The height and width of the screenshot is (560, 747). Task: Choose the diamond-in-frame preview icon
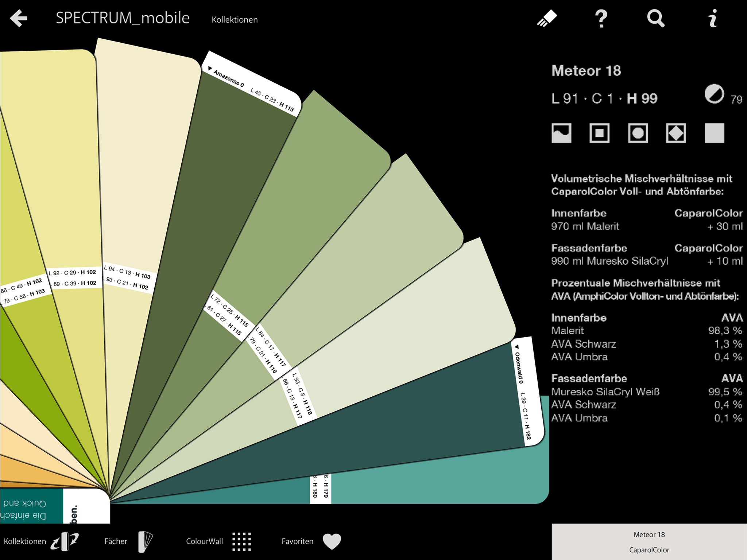click(676, 133)
